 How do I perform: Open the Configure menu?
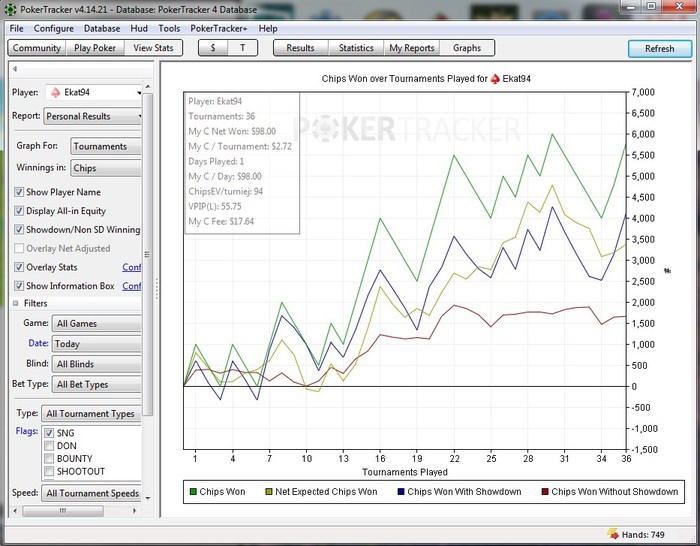click(54, 28)
